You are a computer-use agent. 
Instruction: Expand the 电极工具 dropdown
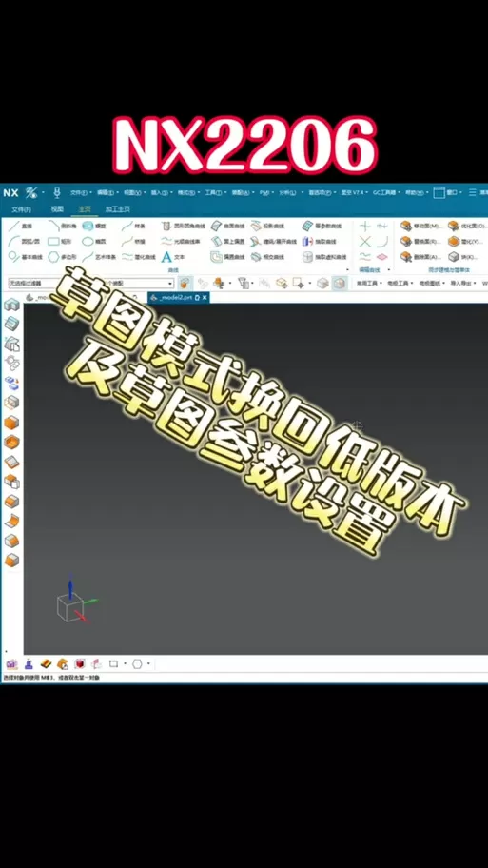[x=400, y=283]
